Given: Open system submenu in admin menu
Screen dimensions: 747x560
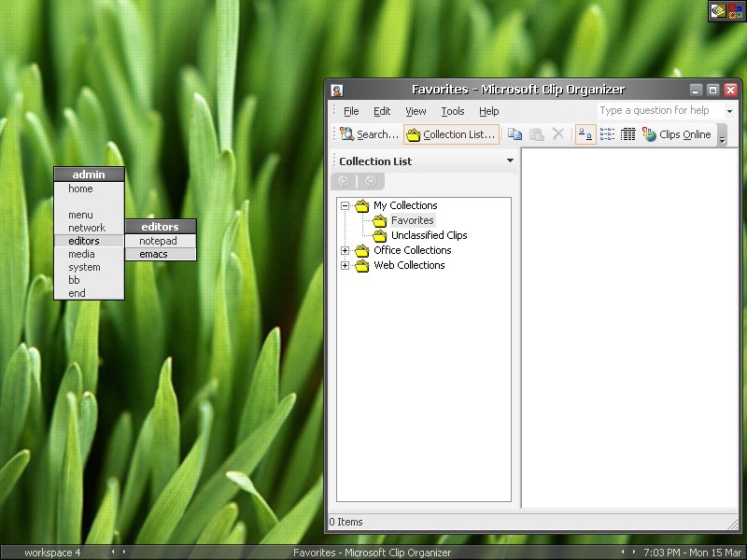Looking at the screenshot, I should click(x=89, y=267).
